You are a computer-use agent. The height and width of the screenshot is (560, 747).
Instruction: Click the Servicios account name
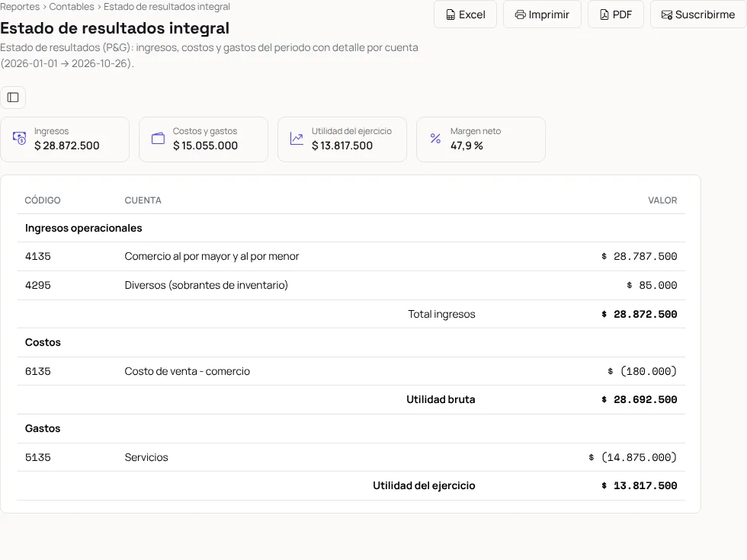click(146, 458)
